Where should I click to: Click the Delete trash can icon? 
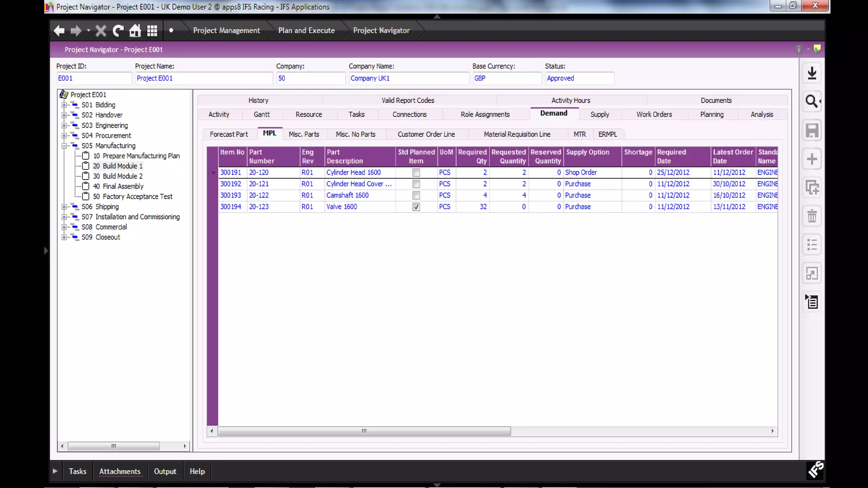(x=812, y=216)
